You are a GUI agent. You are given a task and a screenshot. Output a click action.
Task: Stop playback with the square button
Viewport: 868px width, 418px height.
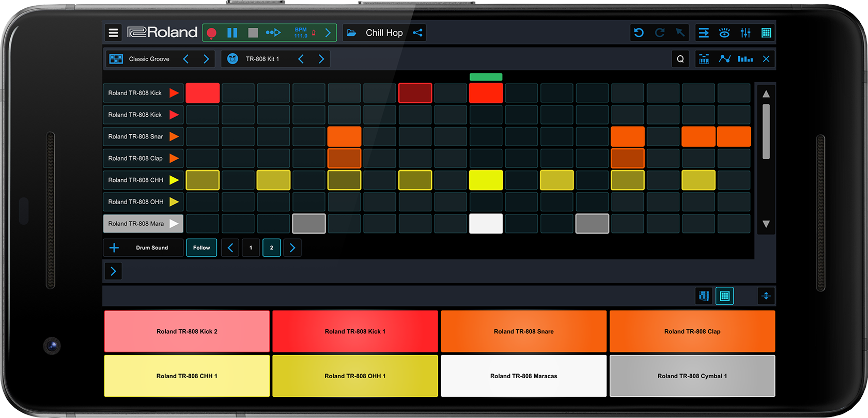(253, 33)
